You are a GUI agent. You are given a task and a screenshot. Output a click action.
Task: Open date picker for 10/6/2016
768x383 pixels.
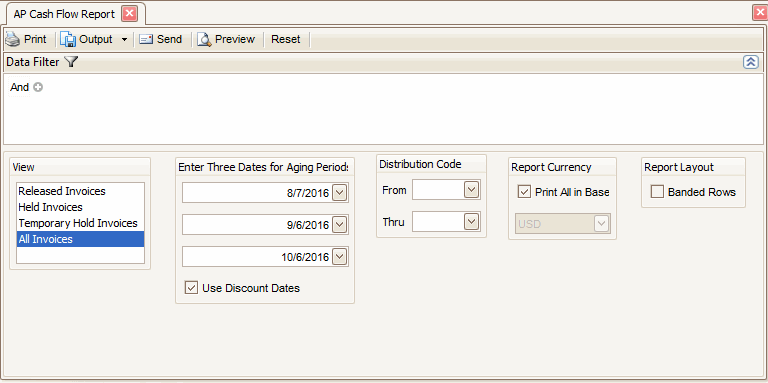tap(340, 257)
